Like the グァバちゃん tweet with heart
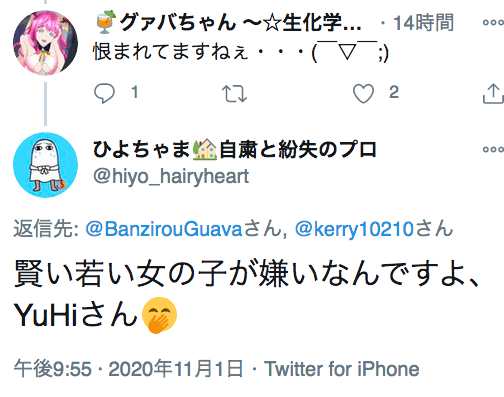 pos(363,93)
